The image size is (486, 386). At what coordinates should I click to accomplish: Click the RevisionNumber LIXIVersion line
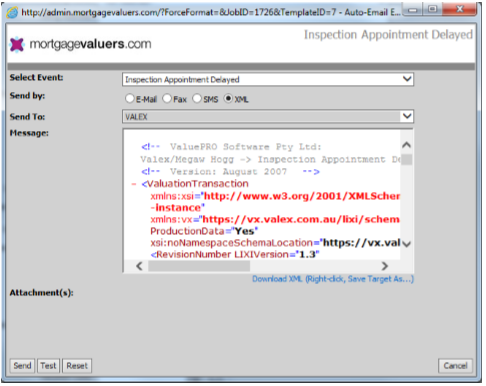pyautogui.click(x=235, y=255)
